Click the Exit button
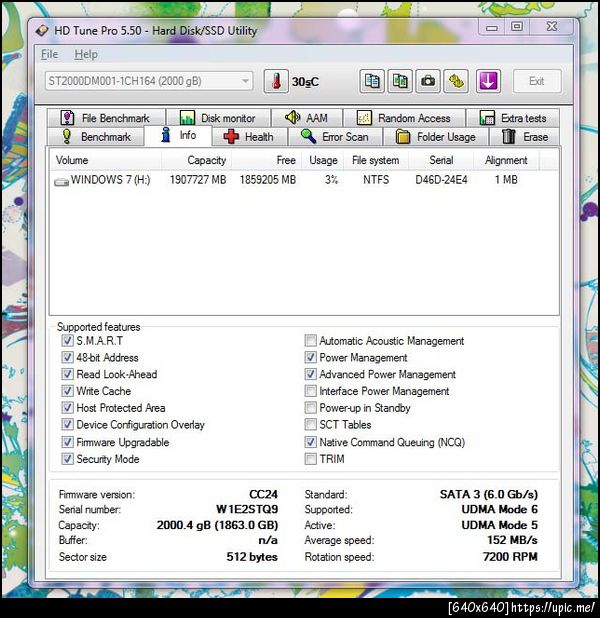The image size is (600, 618). coord(537,81)
